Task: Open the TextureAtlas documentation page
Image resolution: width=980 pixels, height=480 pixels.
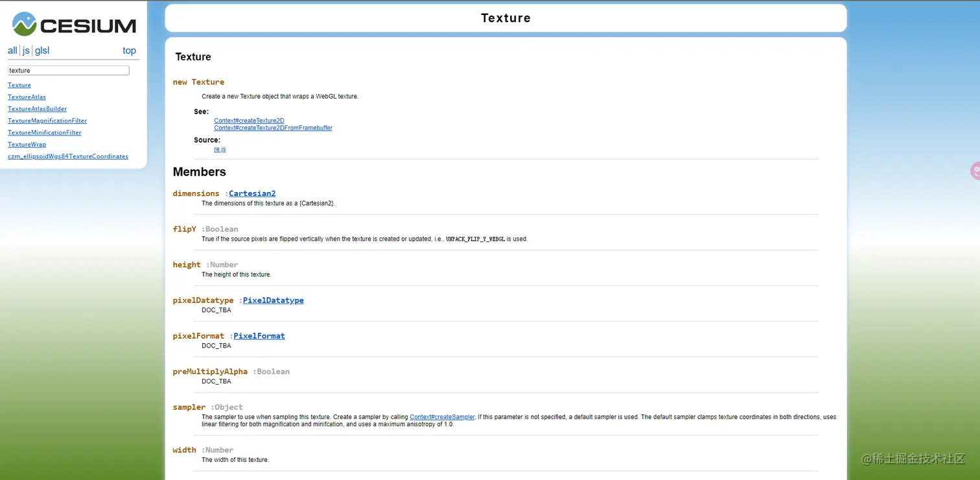Action: pos(26,97)
